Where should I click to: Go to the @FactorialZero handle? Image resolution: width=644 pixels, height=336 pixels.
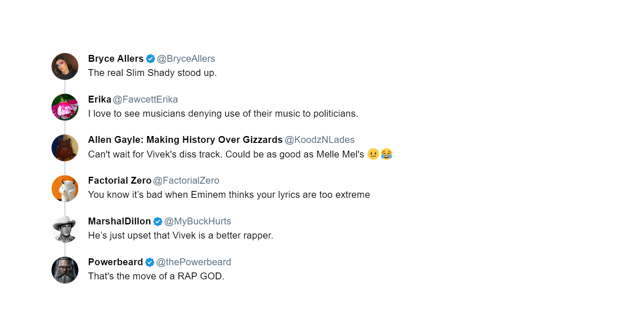[x=186, y=181]
